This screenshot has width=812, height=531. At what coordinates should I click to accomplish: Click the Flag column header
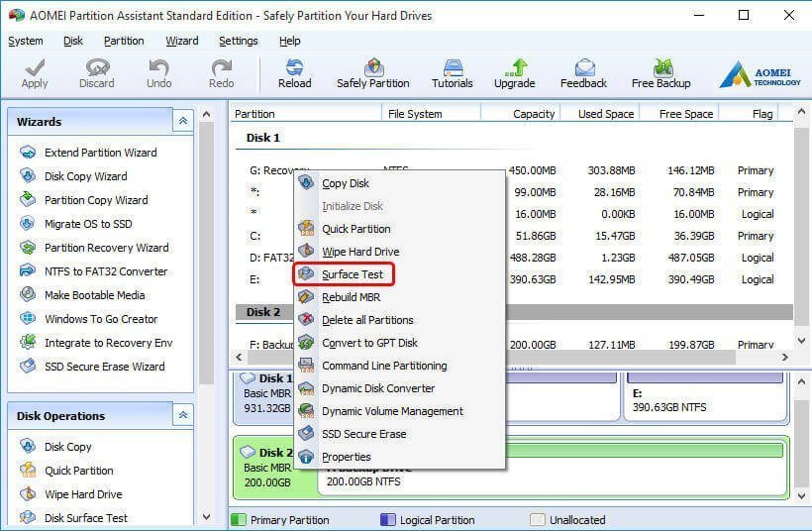click(x=750, y=114)
